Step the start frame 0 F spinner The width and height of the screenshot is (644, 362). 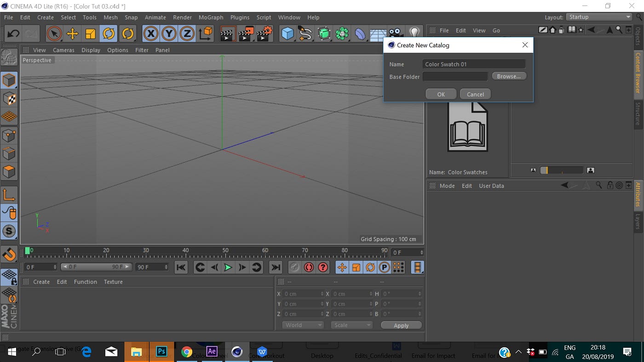point(55,267)
